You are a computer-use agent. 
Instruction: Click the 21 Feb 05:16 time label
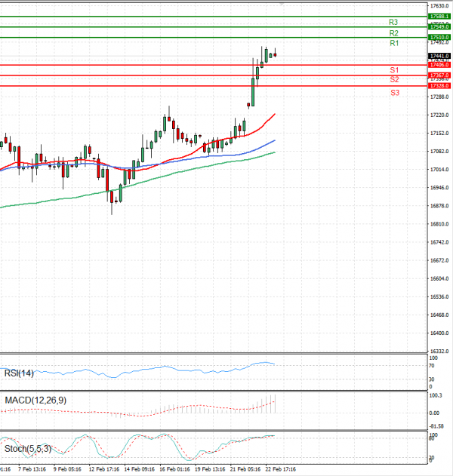click(x=245, y=469)
